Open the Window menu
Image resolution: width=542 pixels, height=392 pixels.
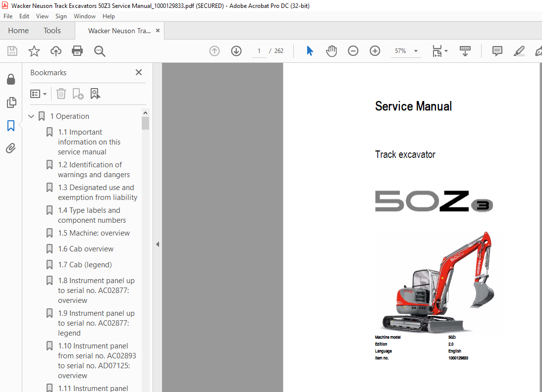click(x=85, y=16)
